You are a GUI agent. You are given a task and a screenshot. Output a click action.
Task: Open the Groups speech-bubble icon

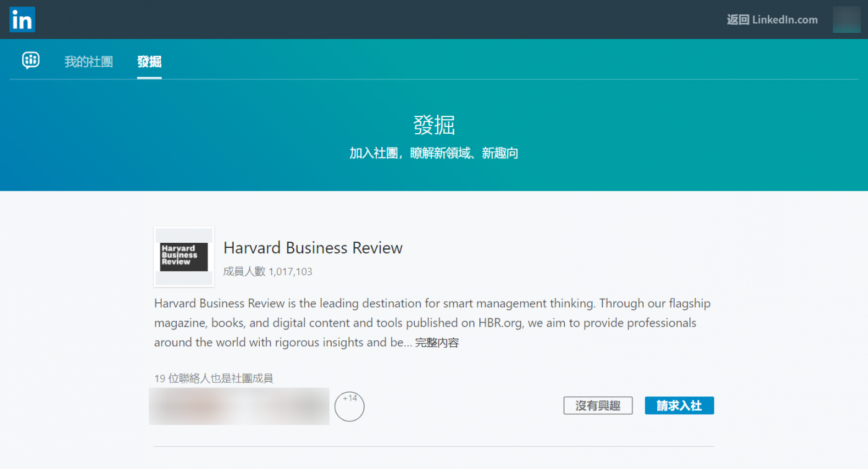[x=30, y=61]
